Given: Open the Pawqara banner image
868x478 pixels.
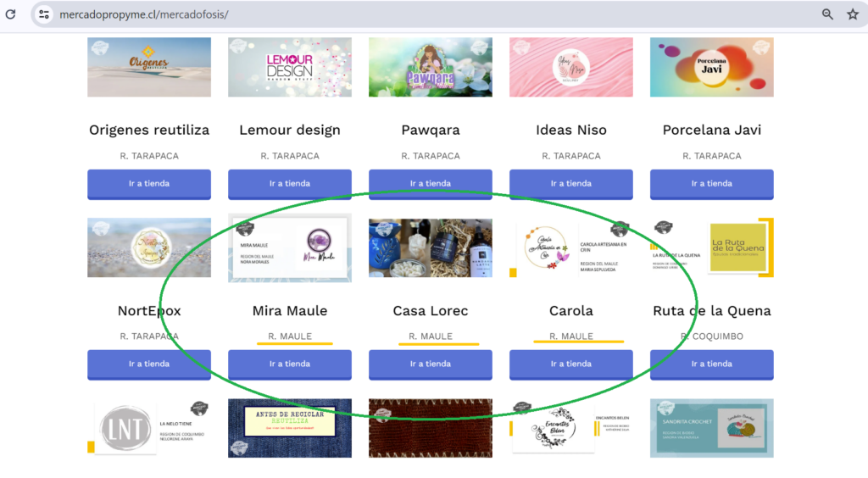Looking at the screenshot, I should click(430, 67).
